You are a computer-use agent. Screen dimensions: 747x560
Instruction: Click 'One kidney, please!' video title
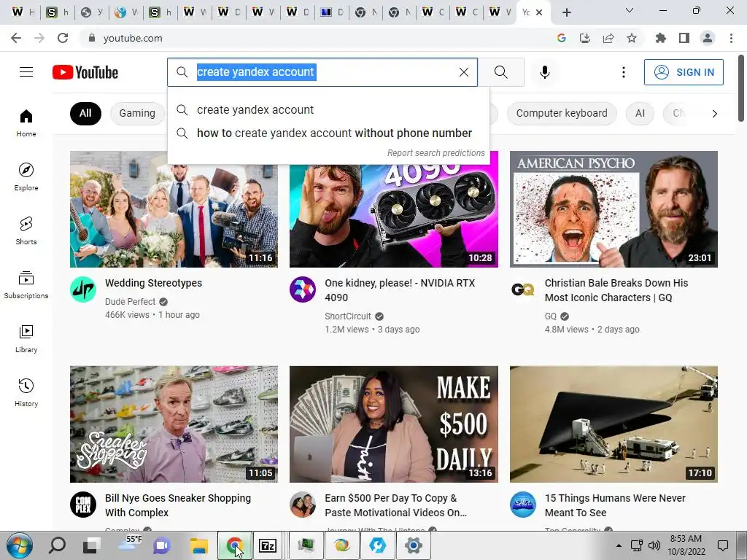click(x=400, y=290)
